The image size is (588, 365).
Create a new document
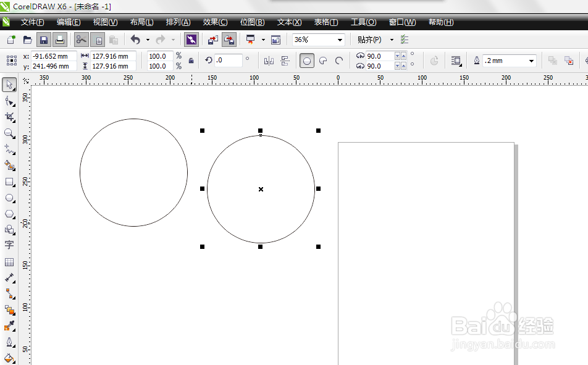click(x=11, y=40)
